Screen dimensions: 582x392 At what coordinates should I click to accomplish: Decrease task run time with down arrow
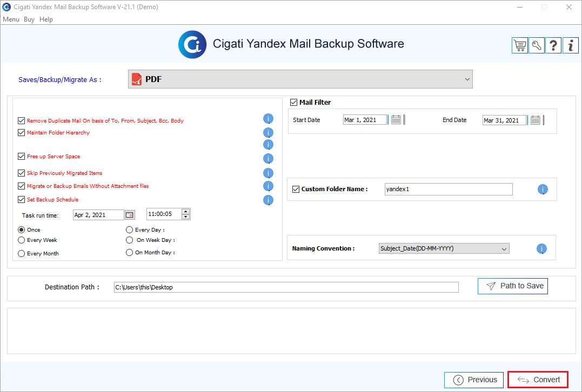click(185, 217)
